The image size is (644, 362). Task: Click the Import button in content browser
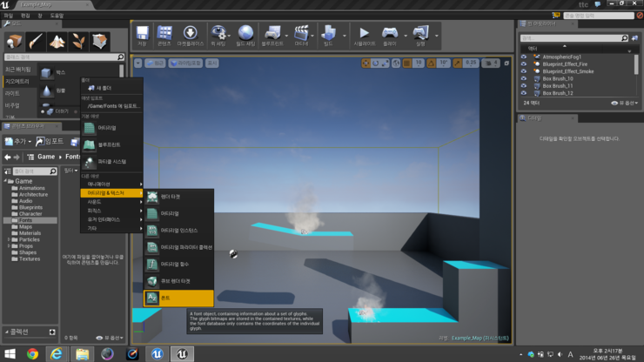(50, 141)
